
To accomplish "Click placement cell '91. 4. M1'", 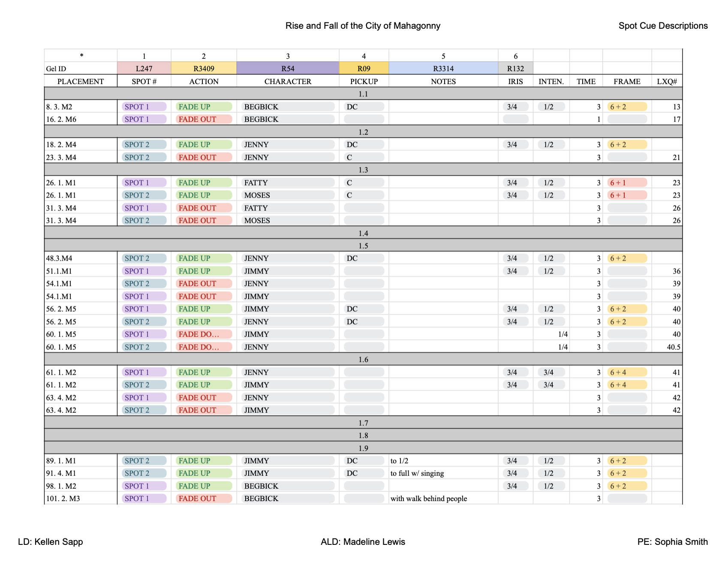I will [81, 473].
